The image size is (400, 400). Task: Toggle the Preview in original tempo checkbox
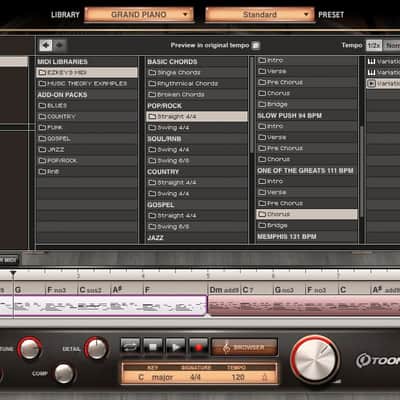256,45
